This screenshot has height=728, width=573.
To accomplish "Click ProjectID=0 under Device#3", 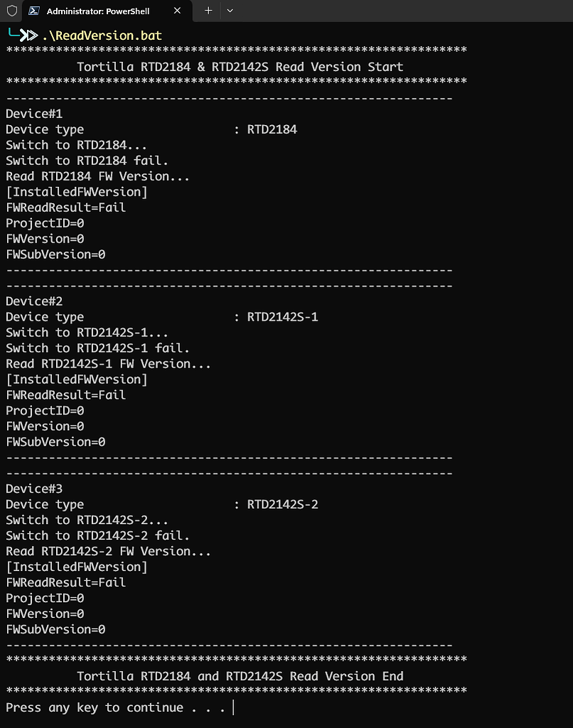I will coord(44,598).
